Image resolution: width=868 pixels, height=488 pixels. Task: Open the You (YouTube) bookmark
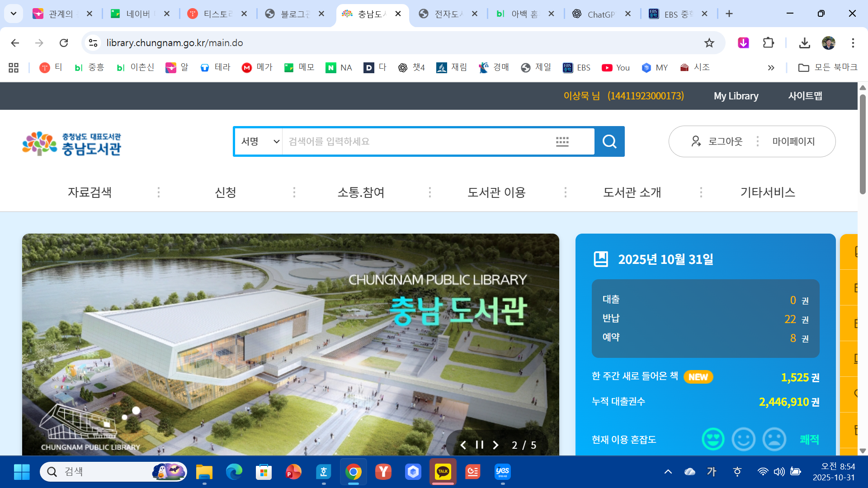615,67
